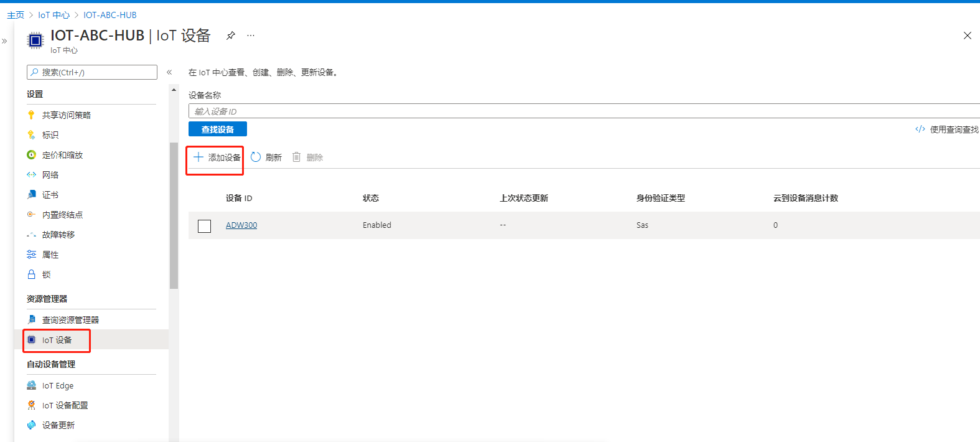This screenshot has height=442, width=980.
Task: Click the 内置终结点 endpoint icon
Action: [x=31, y=214]
